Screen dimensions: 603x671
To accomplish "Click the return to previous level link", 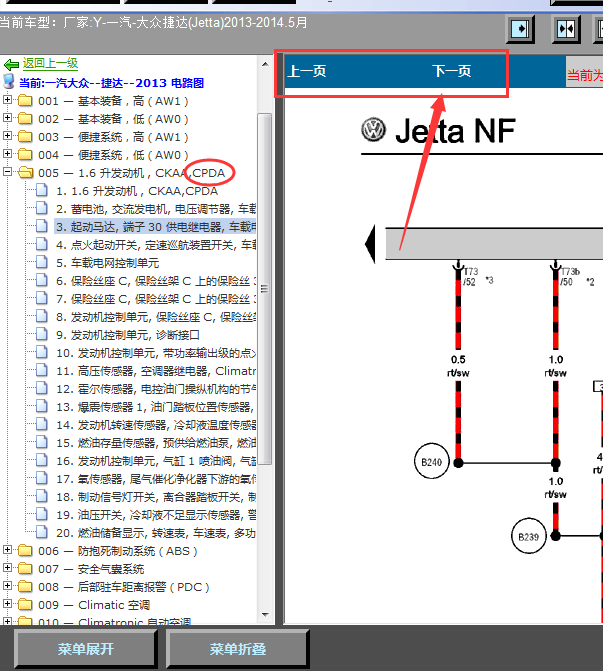I will point(50,63).
